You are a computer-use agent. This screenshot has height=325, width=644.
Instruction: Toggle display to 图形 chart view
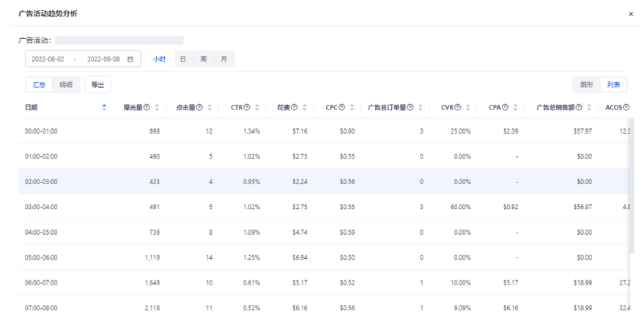[586, 84]
